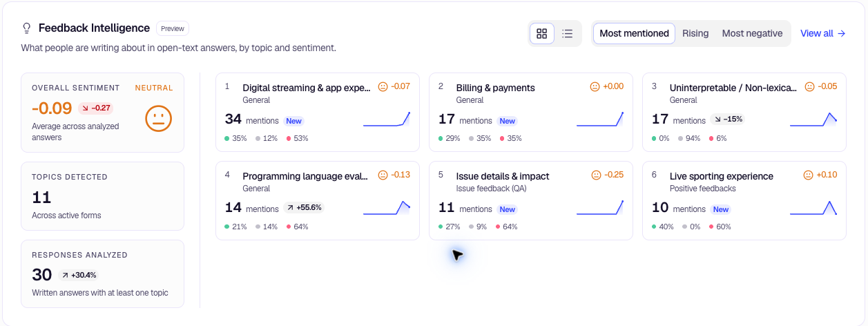Screen dimensions: 868x326
Task: Click the large neutral face sentiment icon
Action: tap(158, 118)
